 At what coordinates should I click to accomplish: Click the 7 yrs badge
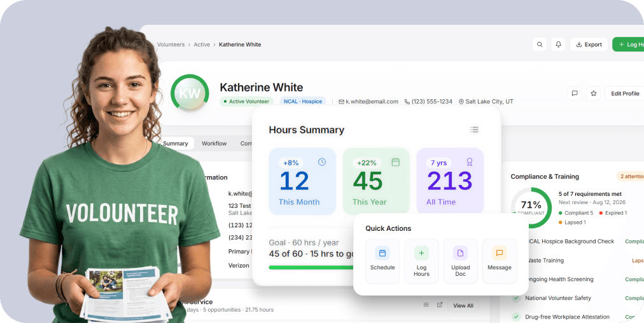tap(438, 163)
